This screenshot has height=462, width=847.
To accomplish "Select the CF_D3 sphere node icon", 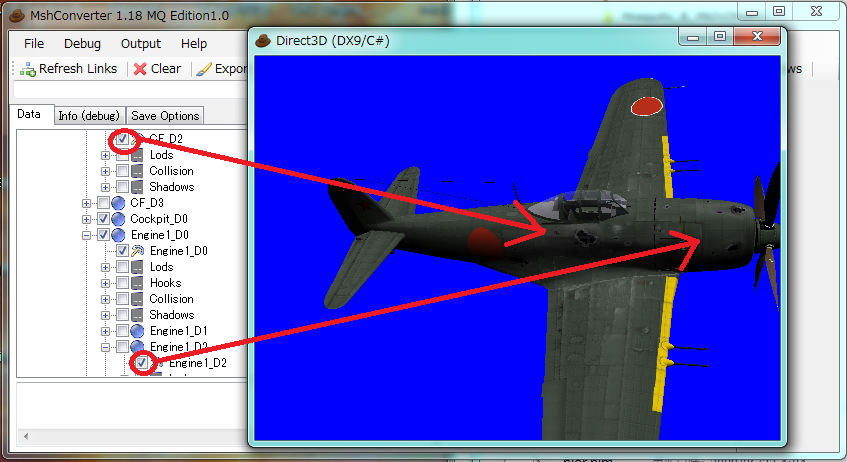I will point(118,203).
